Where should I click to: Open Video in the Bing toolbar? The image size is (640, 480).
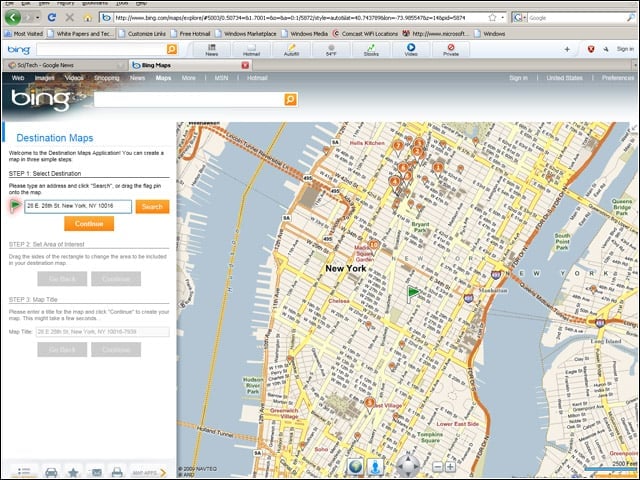tap(411, 50)
